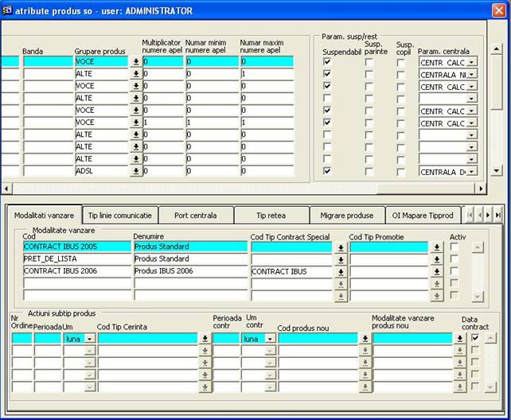Open lookup for first Modalitate vanzare produs nou
This screenshot has height=420, width=511.
coord(459,339)
